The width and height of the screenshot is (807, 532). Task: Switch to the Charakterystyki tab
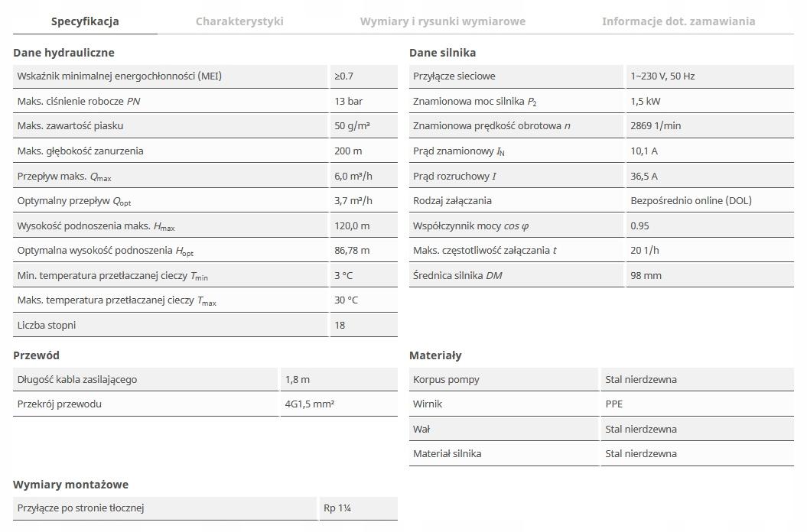[239, 21]
